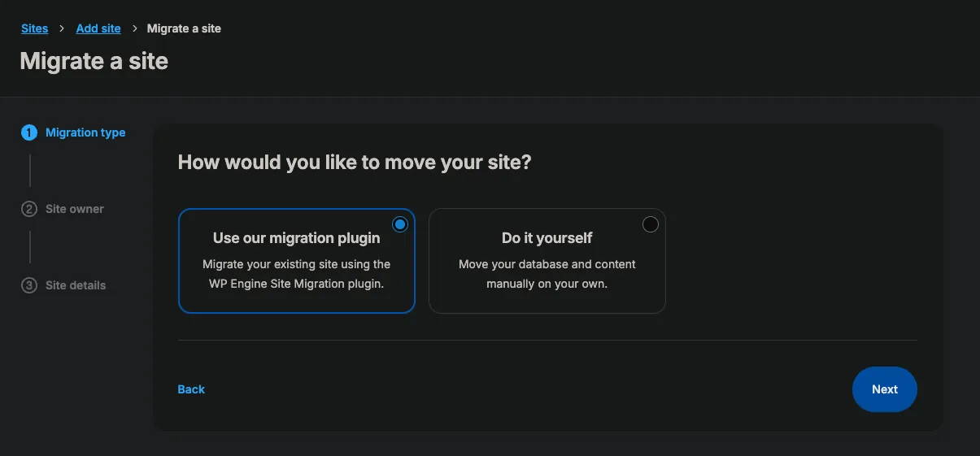Click the WP Engine Site Migration plugin description

pyautogui.click(x=296, y=274)
